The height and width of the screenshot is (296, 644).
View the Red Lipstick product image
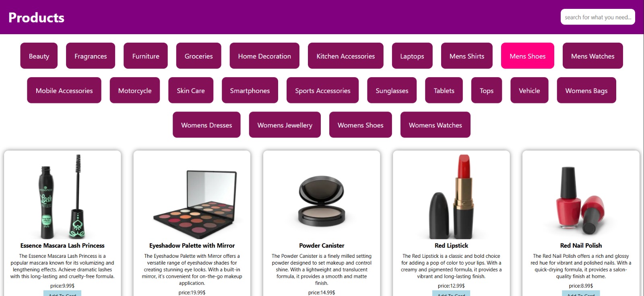point(451,197)
